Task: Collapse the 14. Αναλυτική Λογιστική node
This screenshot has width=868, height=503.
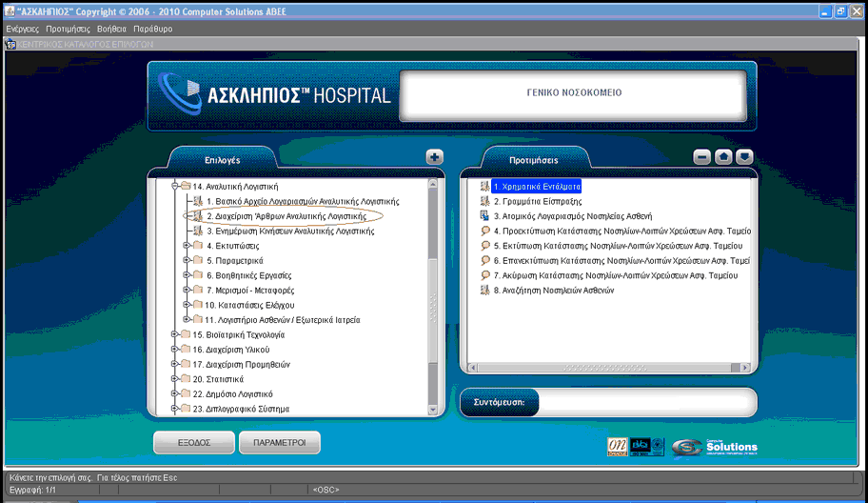Action: pyautogui.click(x=174, y=186)
